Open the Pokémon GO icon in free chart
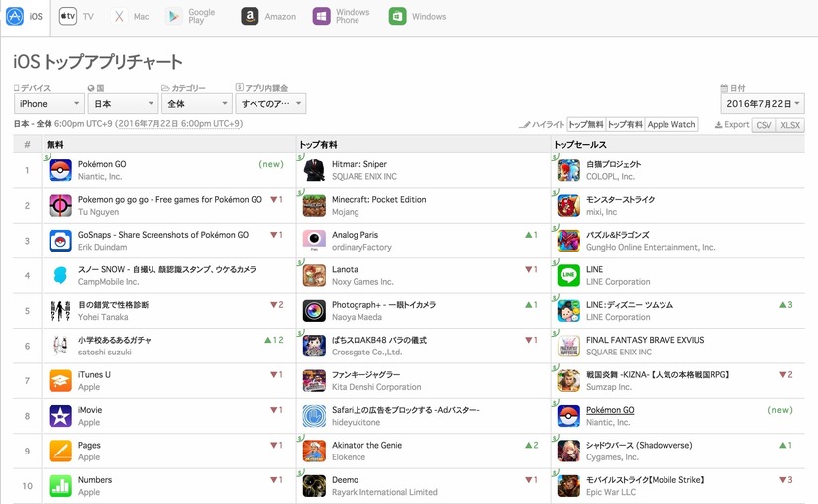Screen dimensions: 818x504 (x=60, y=170)
